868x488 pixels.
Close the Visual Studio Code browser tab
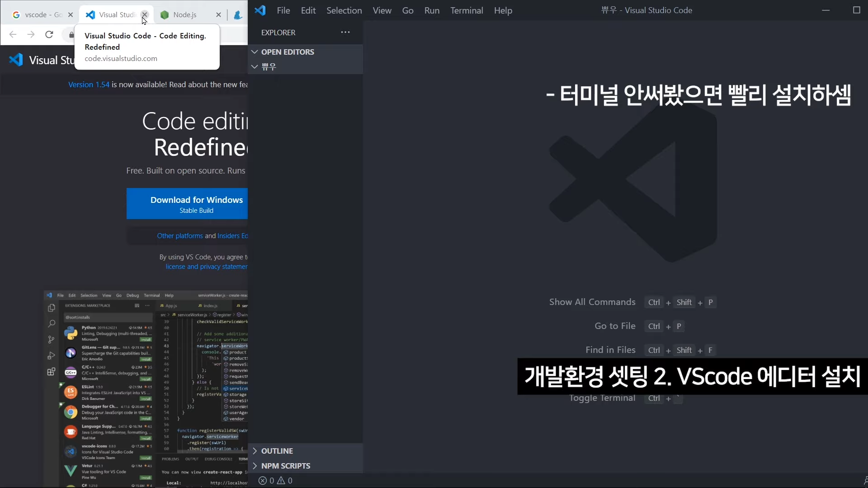pos(144,14)
